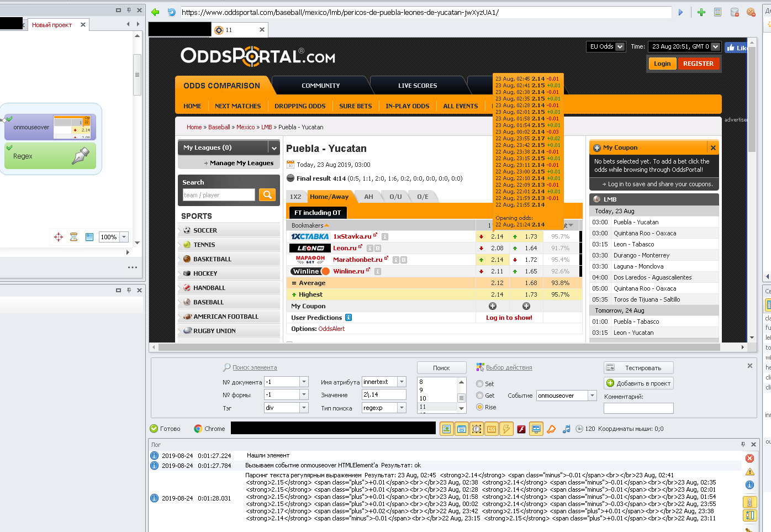The width and height of the screenshot is (771, 532).
Task: Click the hourglass icon in project panel
Action: pyautogui.click(x=73, y=237)
